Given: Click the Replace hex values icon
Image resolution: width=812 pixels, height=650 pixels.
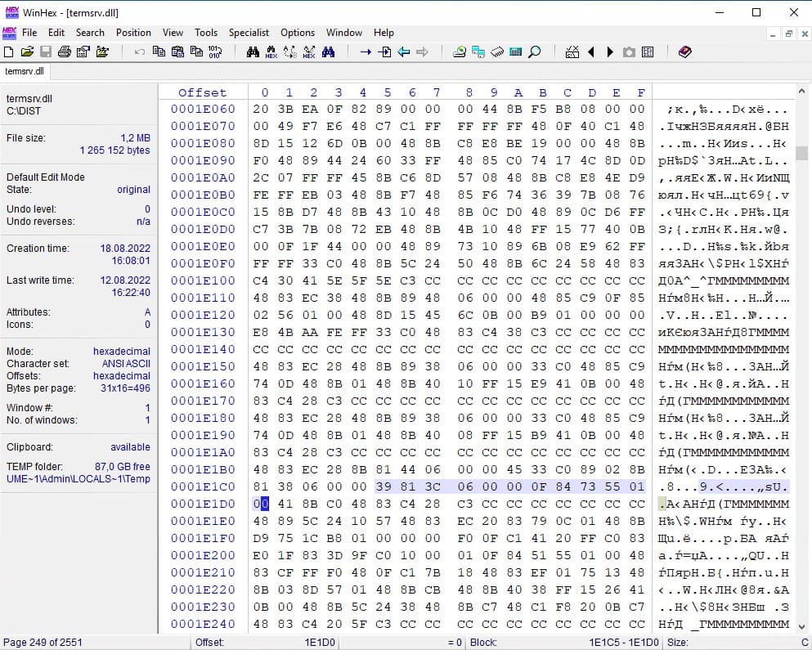Looking at the screenshot, I should (x=309, y=52).
